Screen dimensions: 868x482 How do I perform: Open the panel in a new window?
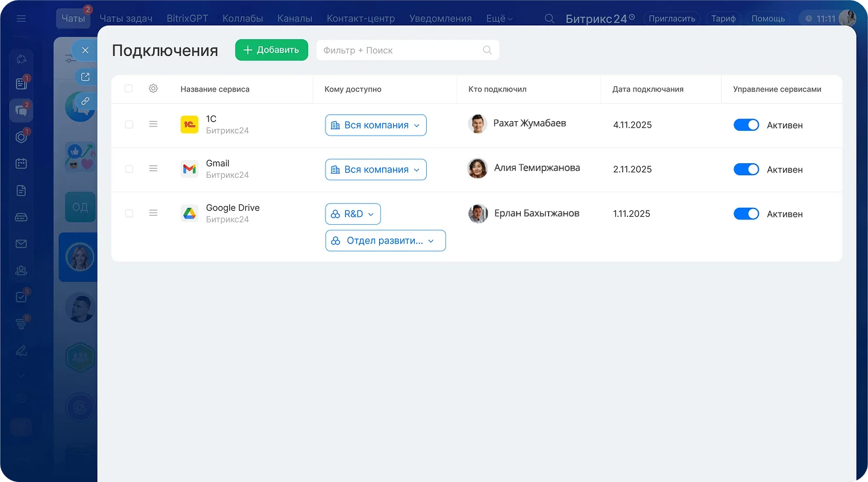tap(85, 77)
